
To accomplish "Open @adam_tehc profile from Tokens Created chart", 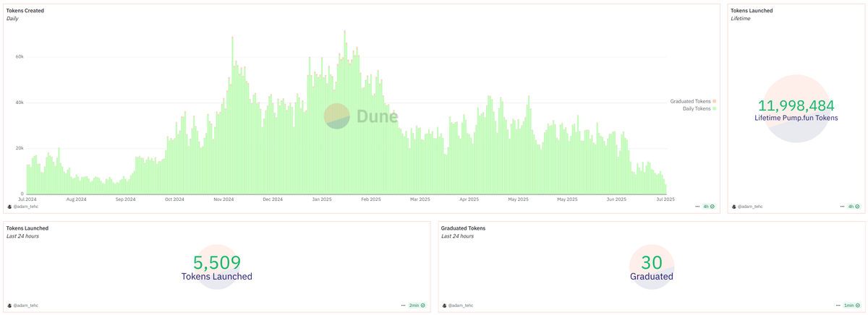I will [25, 207].
